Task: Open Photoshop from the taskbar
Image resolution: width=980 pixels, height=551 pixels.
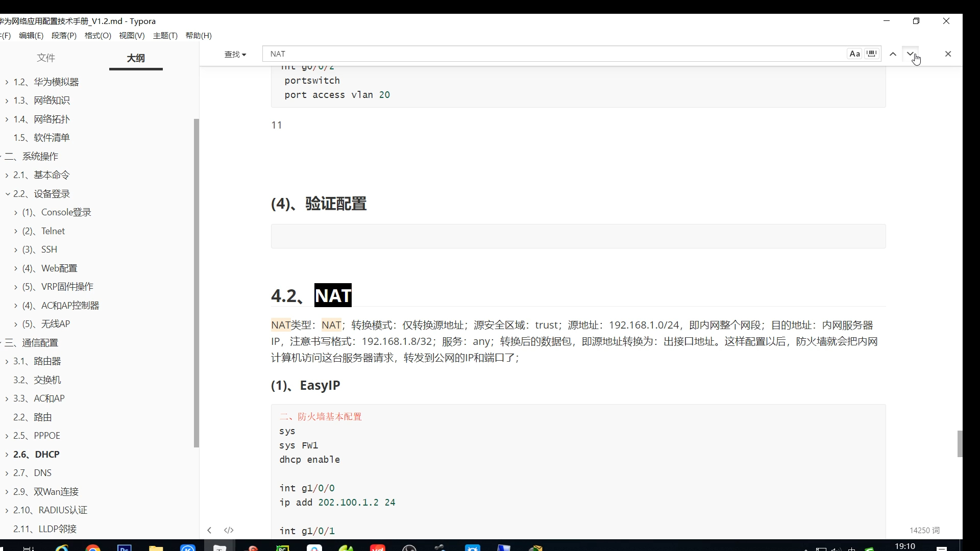Action: (x=124, y=547)
